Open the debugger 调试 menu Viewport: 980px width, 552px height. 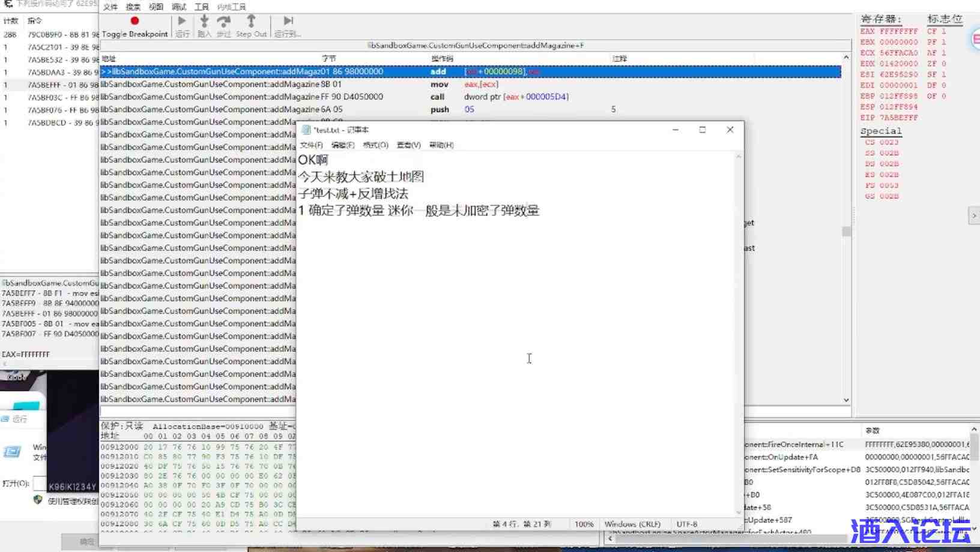[x=179, y=7]
